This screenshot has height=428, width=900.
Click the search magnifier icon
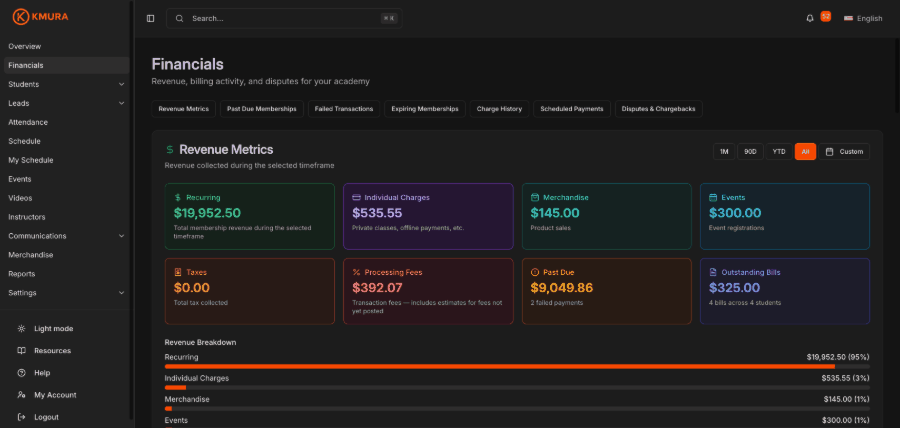180,18
